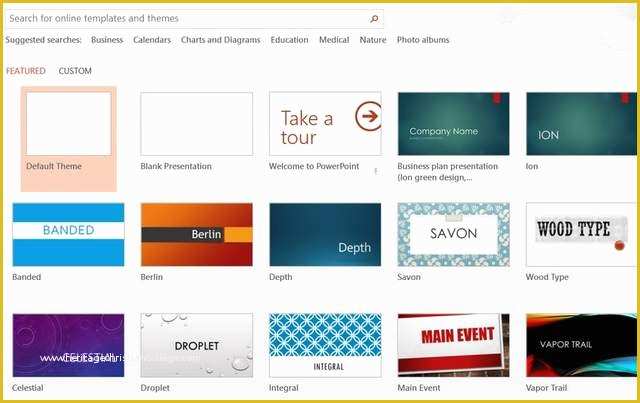Search suggested term Nature
This screenshot has height=403, width=640.
373,40
